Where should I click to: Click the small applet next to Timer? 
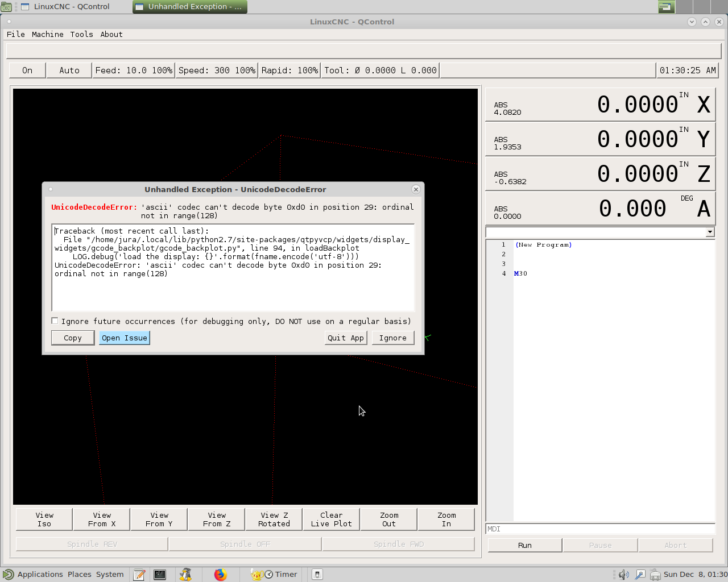tap(317, 575)
